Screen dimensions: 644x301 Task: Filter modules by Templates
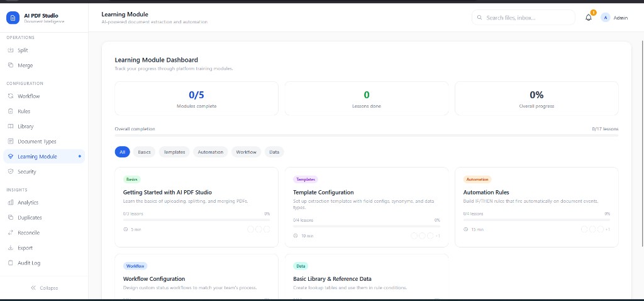tap(175, 152)
